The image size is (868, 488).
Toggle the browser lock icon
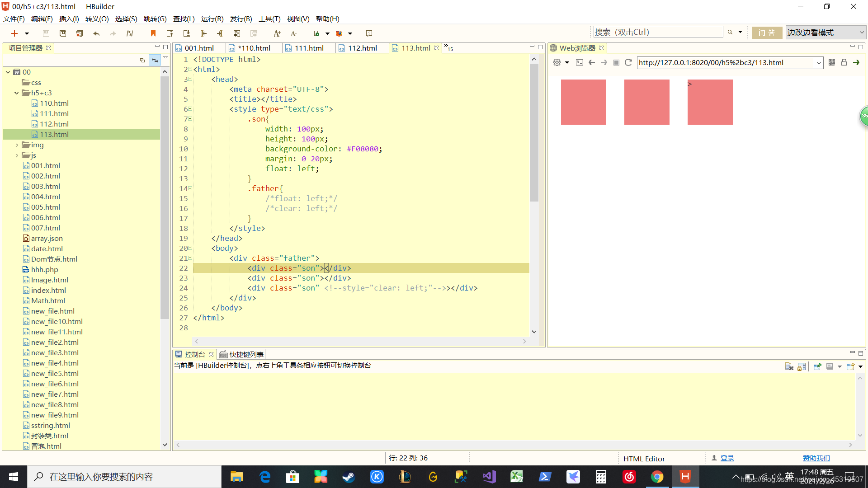(x=844, y=62)
